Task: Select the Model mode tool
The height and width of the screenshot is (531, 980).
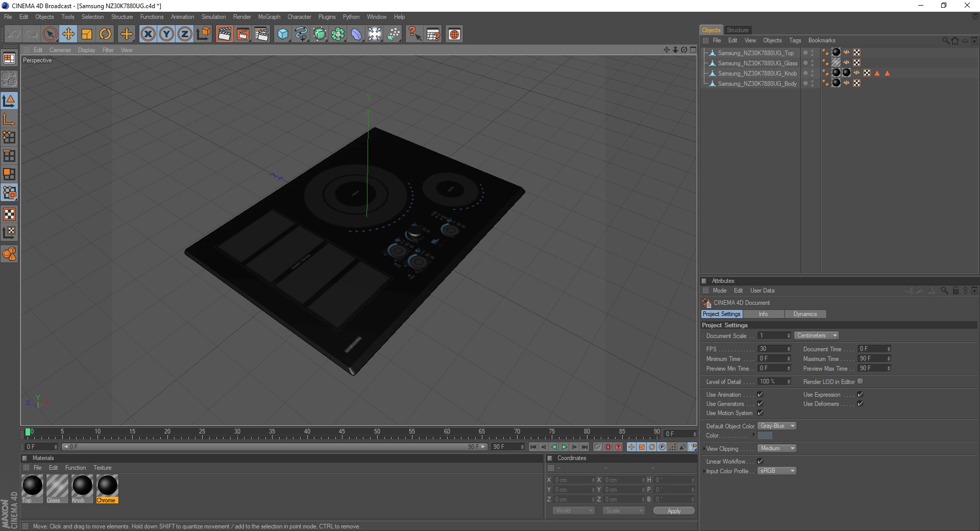Action: click(x=9, y=101)
